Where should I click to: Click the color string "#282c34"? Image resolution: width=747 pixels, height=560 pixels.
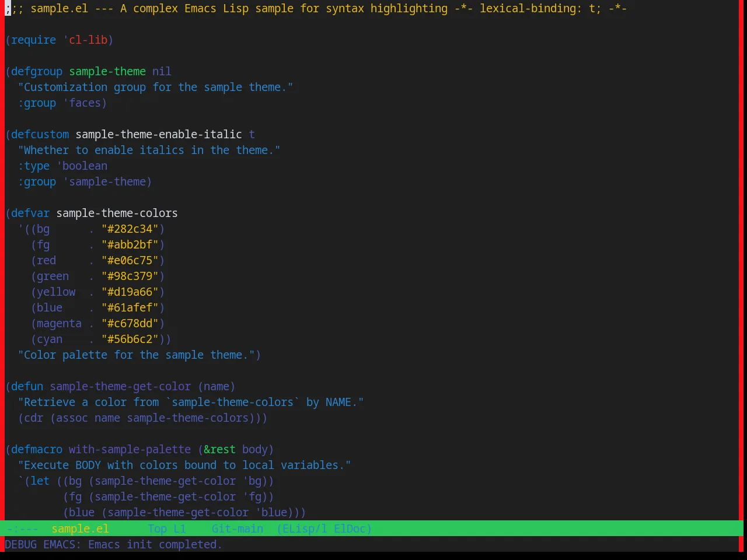130,229
